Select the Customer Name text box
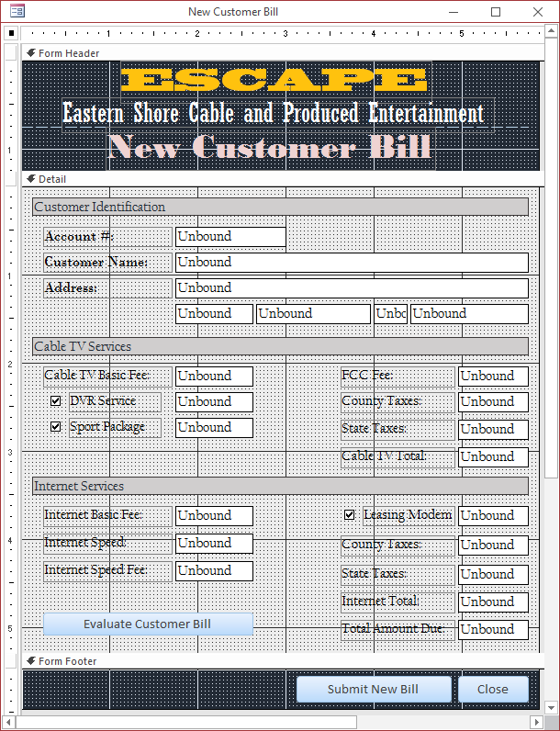The width and height of the screenshot is (560, 731). [x=352, y=263]
